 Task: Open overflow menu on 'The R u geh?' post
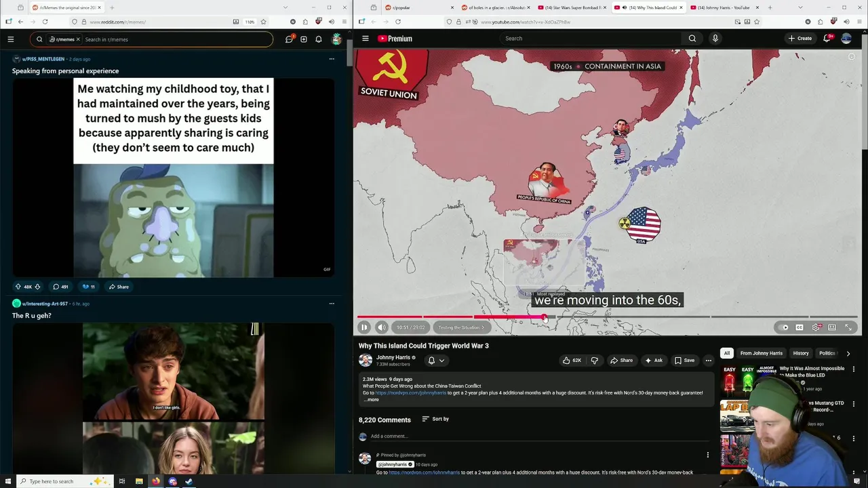click(332, 304)
